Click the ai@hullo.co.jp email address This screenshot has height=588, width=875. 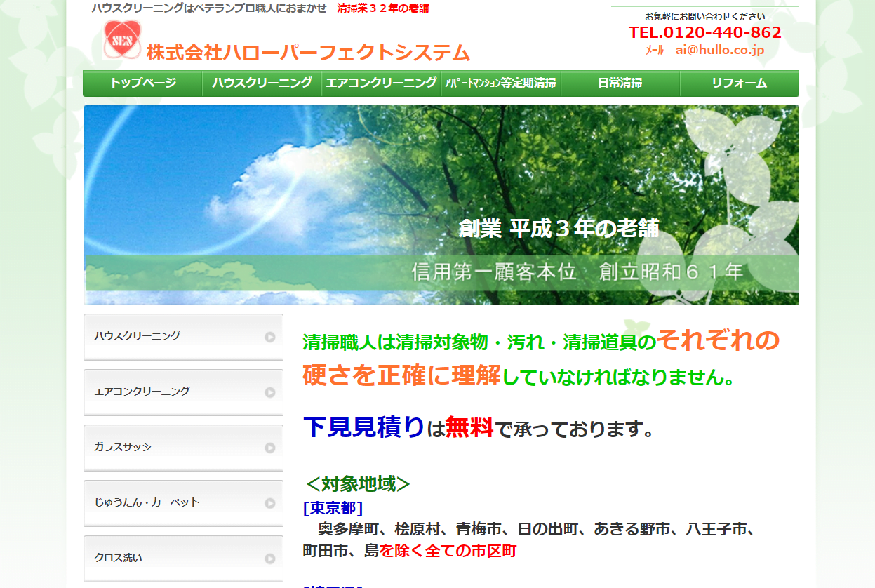[719, 50]
